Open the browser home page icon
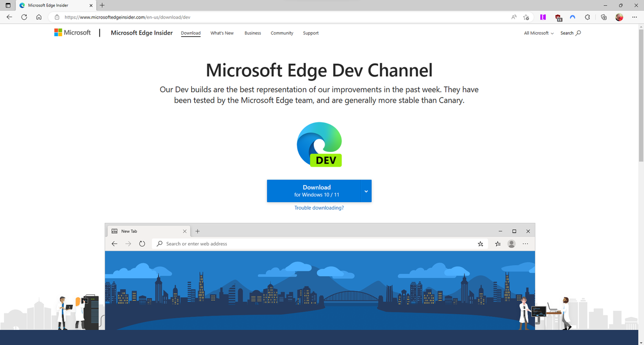This screenshot has width=644, height=345. pyautogui.click(x=39, y=17)
